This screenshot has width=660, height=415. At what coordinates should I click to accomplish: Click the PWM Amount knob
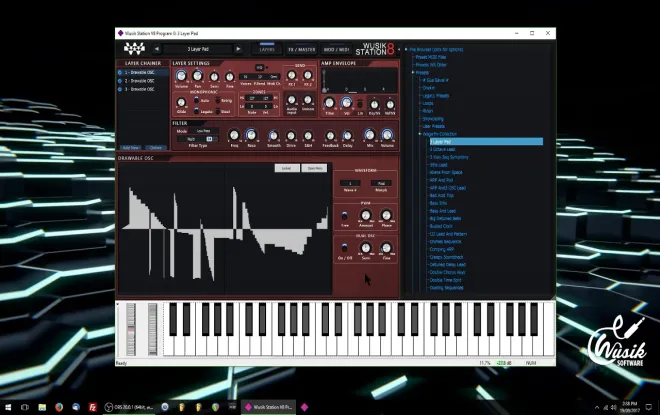point(366,215)
